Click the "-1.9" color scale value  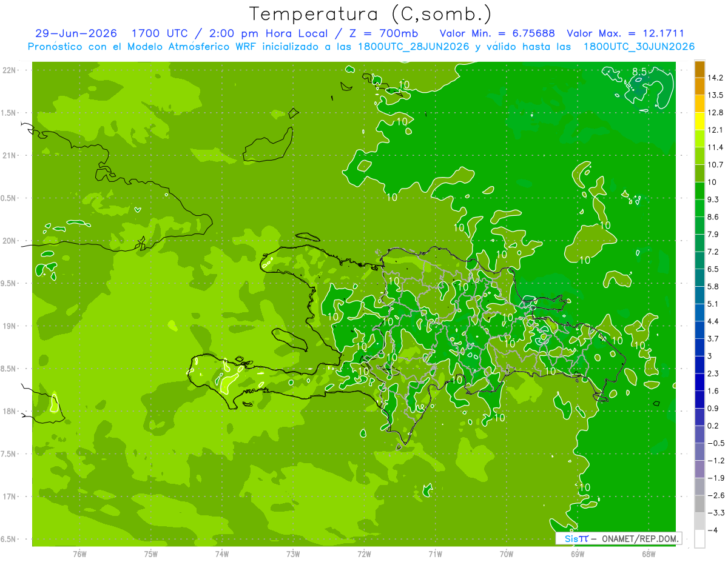coord(716,478)
